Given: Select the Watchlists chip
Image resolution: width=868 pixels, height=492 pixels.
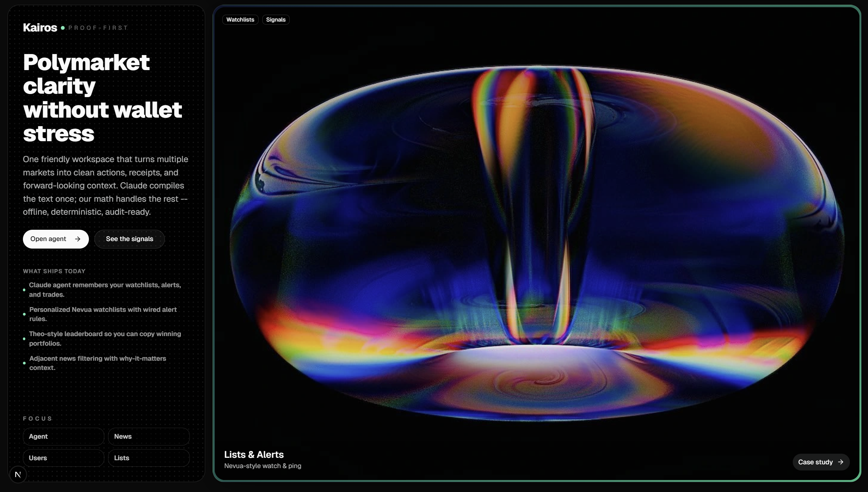Looking at the screenshot, I should coord(240,20).
